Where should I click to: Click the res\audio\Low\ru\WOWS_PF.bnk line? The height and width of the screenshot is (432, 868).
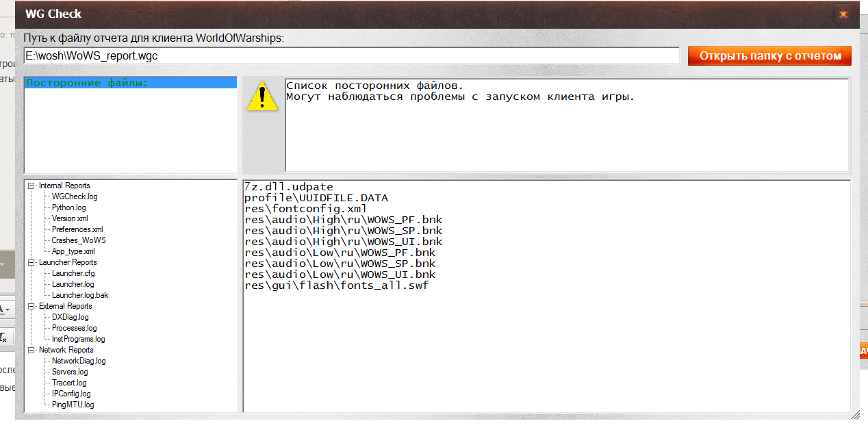[340, 253]
